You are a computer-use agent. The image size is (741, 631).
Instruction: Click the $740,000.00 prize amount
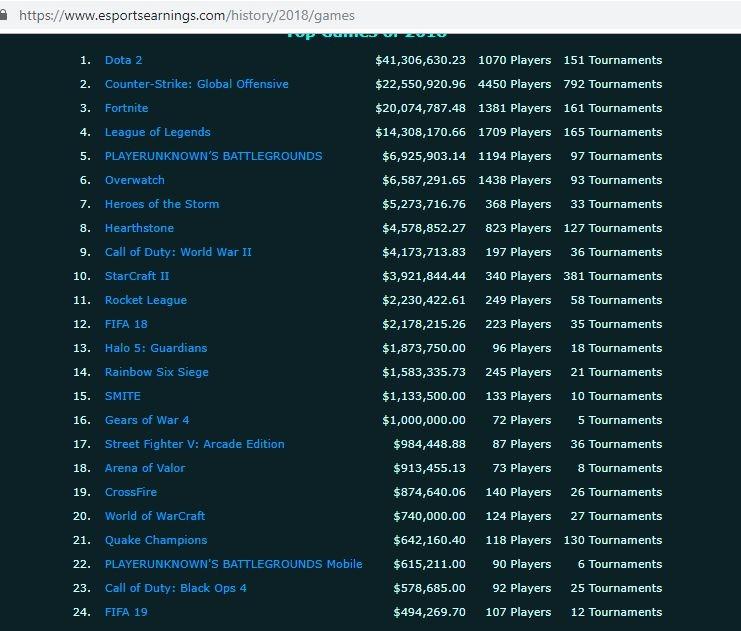point(430,516)
